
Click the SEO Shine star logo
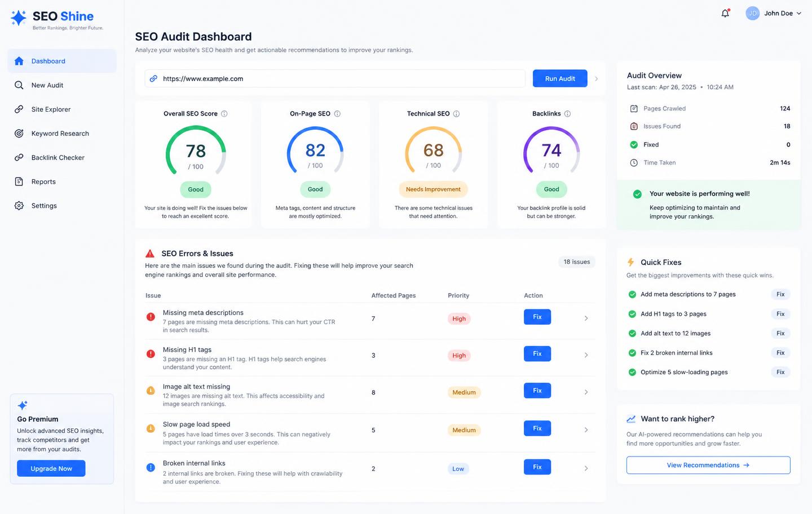(19, 18)
